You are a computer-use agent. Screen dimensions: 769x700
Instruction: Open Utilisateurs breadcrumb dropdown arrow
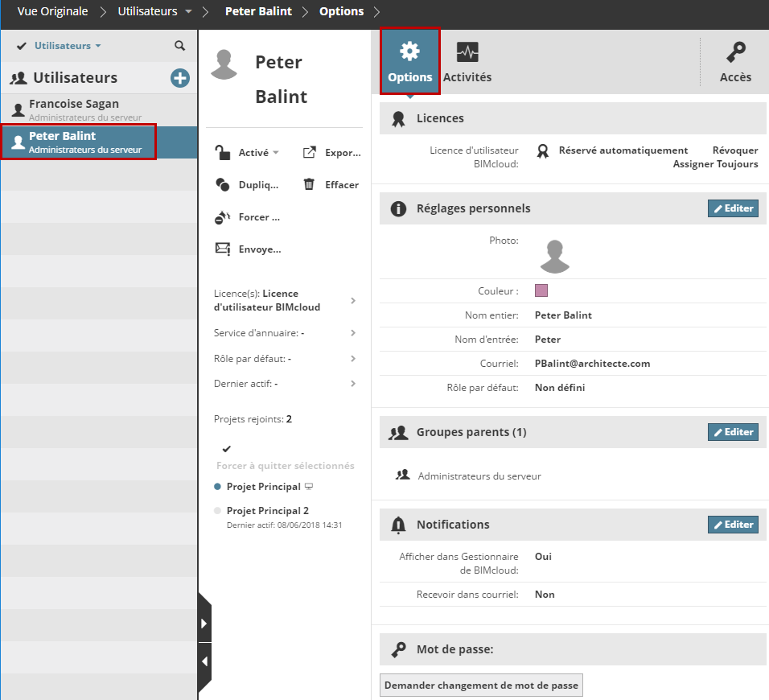[188, 11]
